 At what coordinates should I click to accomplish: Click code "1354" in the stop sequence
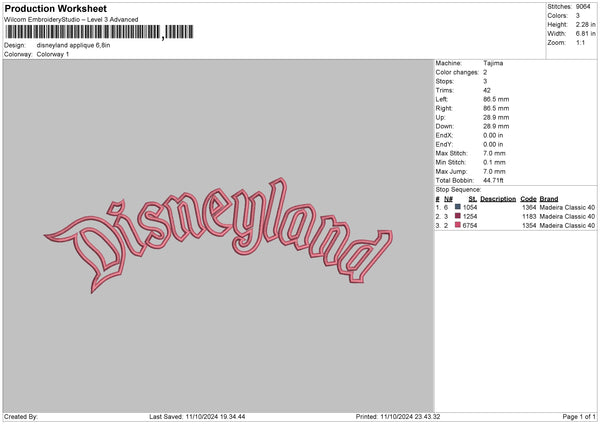529,225
